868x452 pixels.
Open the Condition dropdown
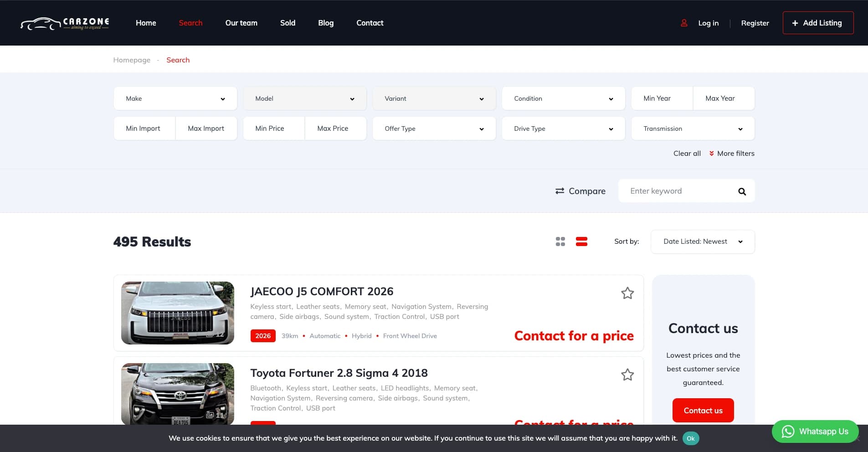click(x=564, y=98)
